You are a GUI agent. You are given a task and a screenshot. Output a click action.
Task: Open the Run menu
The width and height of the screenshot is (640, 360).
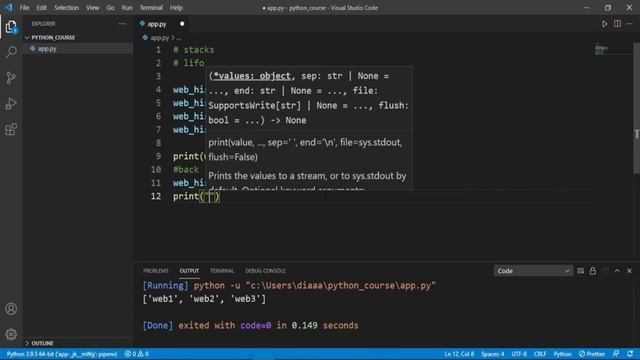tap(127, 8)
